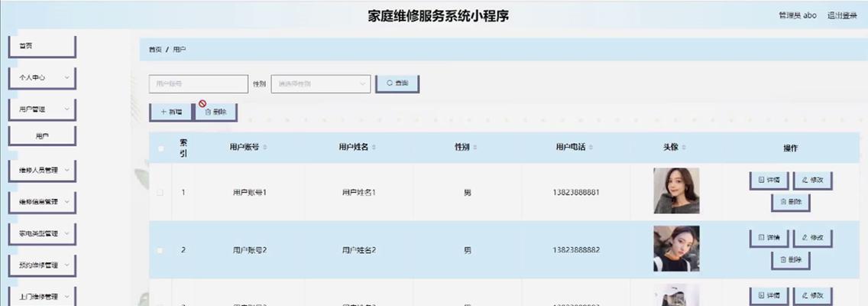Viewport: 868px width, 306px height.
Task: Click 修改 for row 用户账号1
Action: click(813, 181)
